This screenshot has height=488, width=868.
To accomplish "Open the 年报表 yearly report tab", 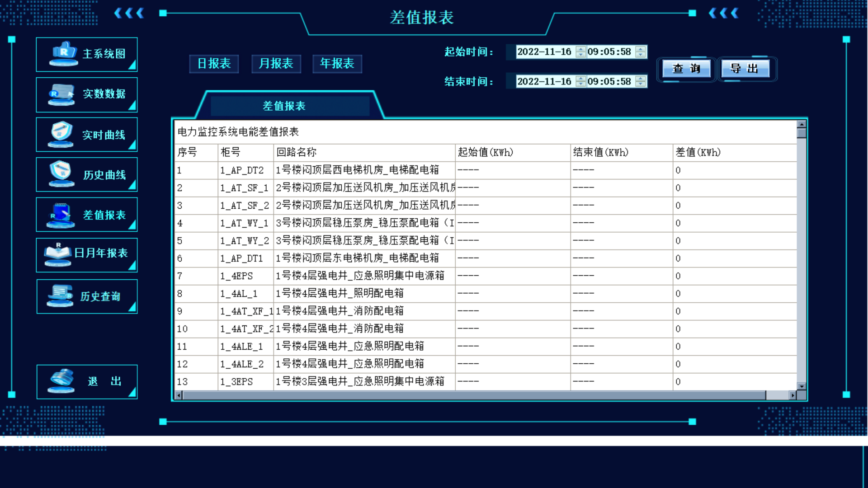I will click(337, 64).
